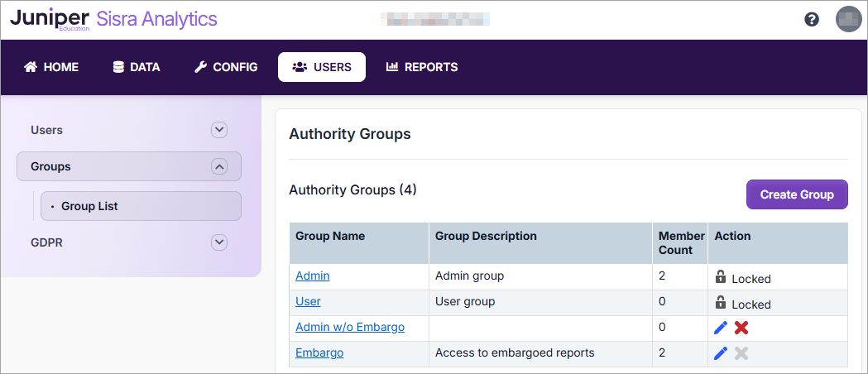
Task: Expand the GDPR sidebar section
Action: [218, 242]
